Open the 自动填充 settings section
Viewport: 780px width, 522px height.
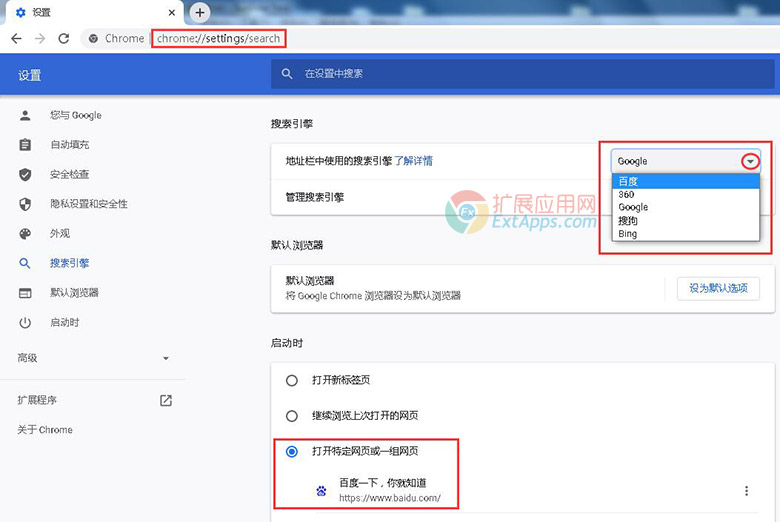70,145
